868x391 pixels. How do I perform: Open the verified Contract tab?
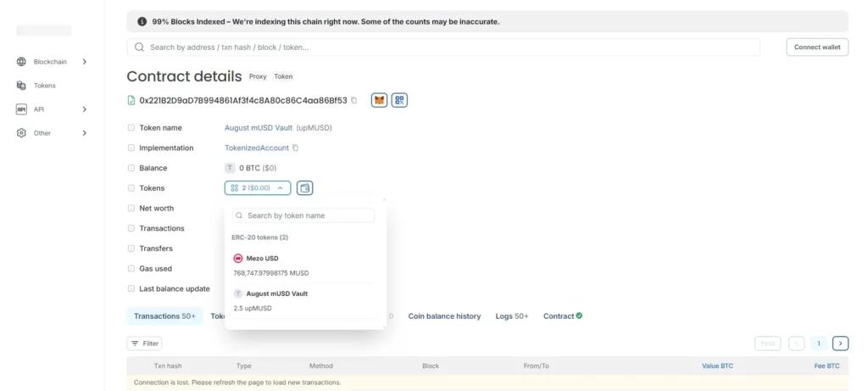[x=563, y=316]
